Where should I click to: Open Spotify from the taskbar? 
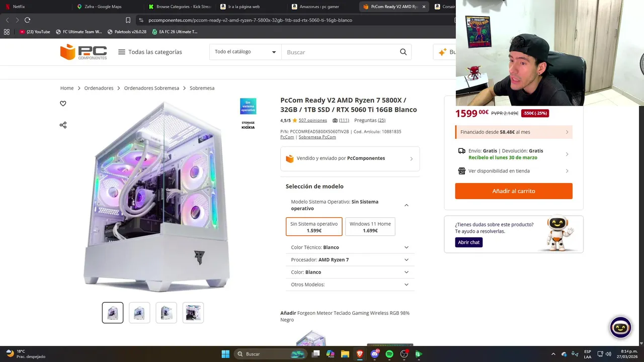click(x=389, y=354)
